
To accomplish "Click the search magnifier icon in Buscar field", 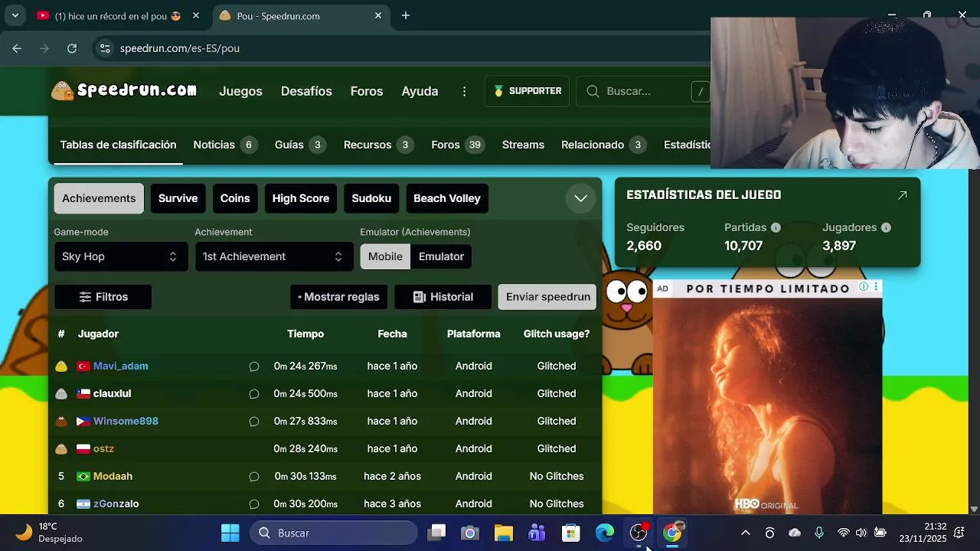I will tap(593, 91).
